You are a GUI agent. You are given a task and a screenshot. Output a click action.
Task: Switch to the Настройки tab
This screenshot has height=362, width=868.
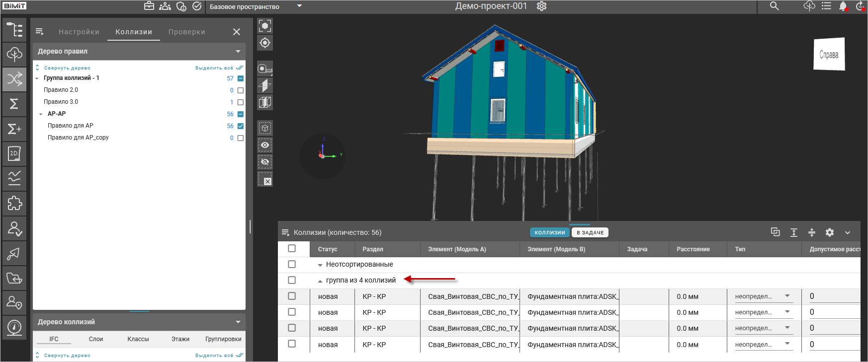[79, 32]
